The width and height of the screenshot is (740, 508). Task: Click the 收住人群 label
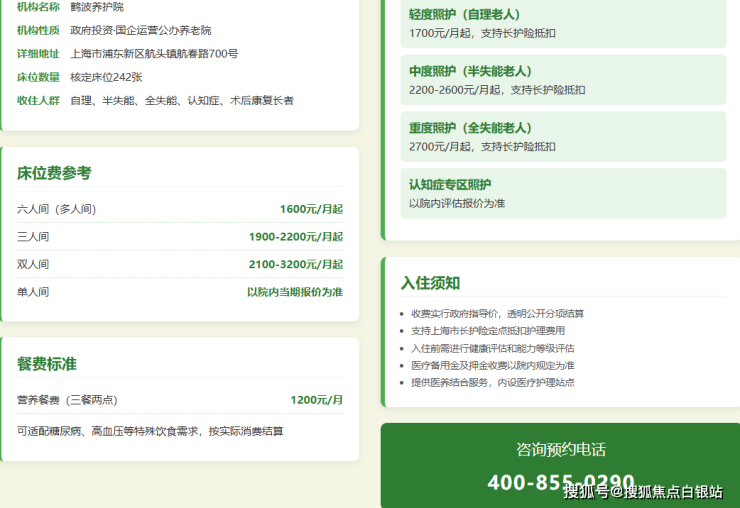[x=38, y=100]
